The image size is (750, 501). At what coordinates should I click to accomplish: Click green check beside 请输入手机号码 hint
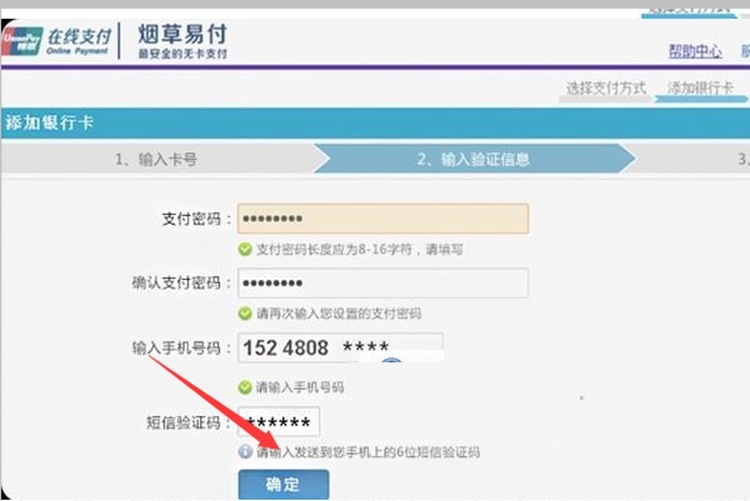click(245, 387)
